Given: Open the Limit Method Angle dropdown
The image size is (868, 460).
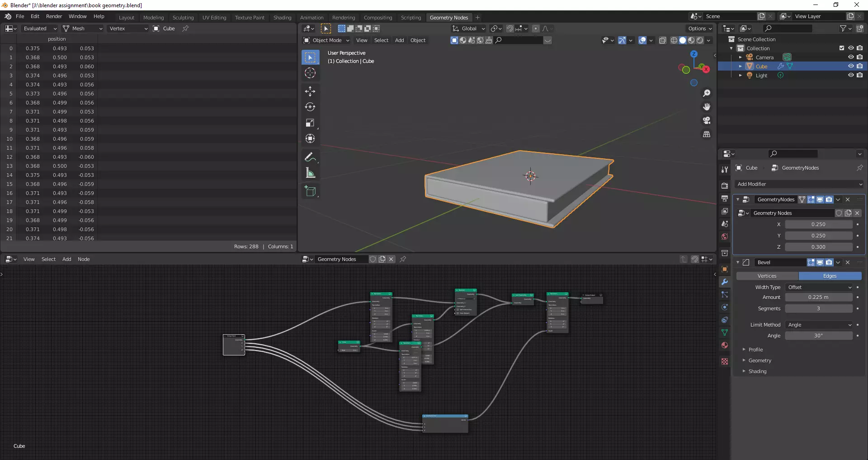Looking at the screenshot, I should click(819, 325).
